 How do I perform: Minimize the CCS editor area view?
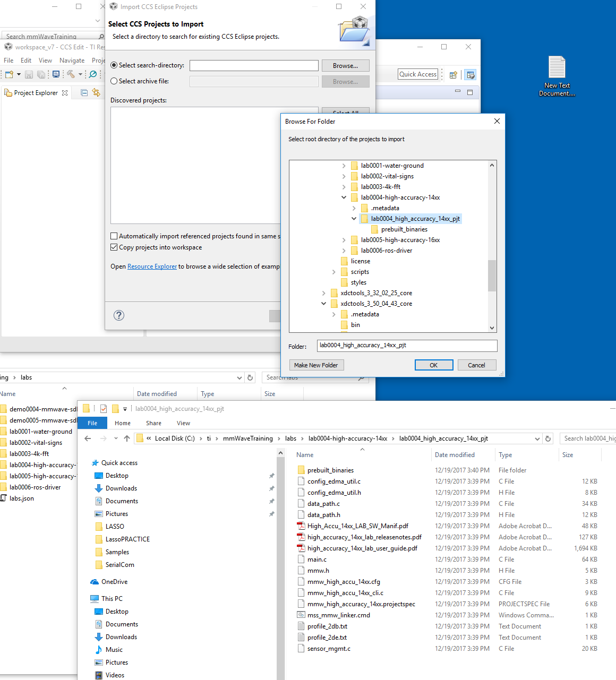(457, 92)
